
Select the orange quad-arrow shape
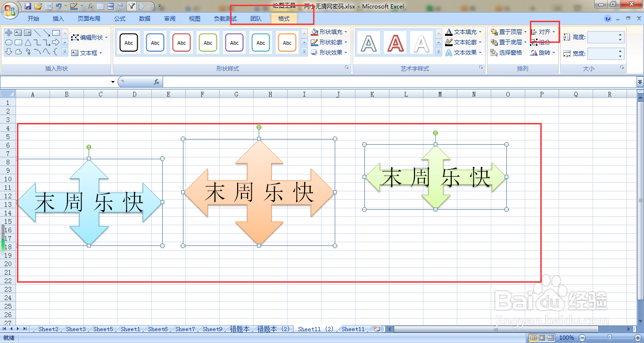[x=259, y=193]
